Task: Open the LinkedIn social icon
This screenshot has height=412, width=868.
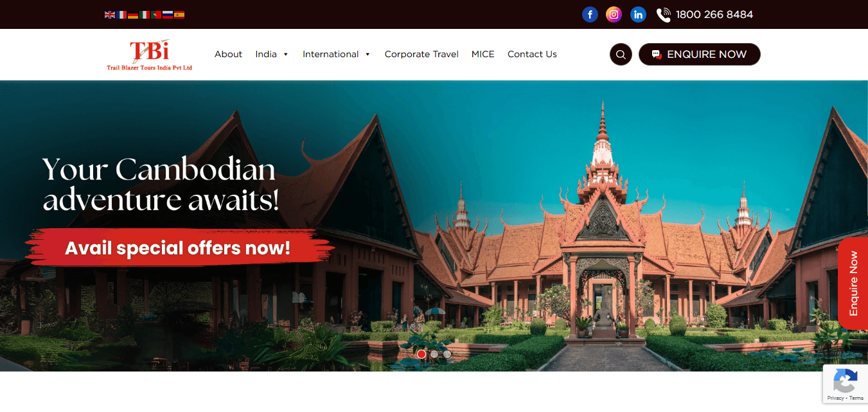Action: (x=638, y=14)
